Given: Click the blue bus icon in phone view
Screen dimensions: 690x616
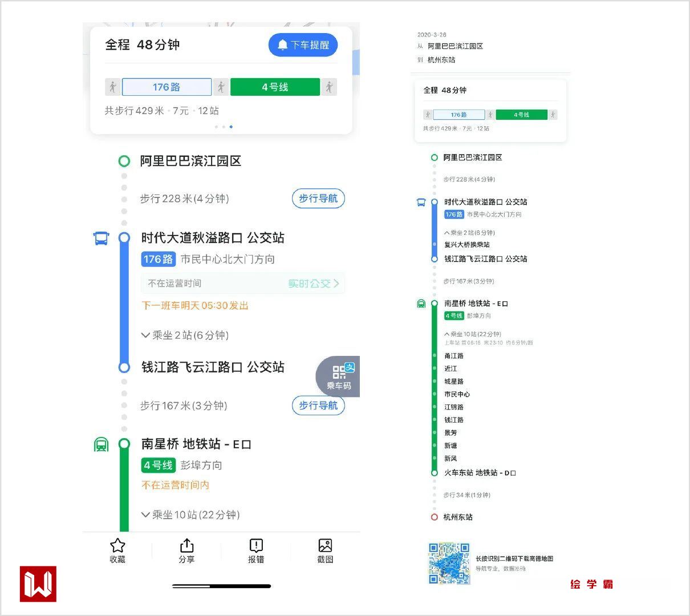Looking at the screenshot, I should (101, 238).
